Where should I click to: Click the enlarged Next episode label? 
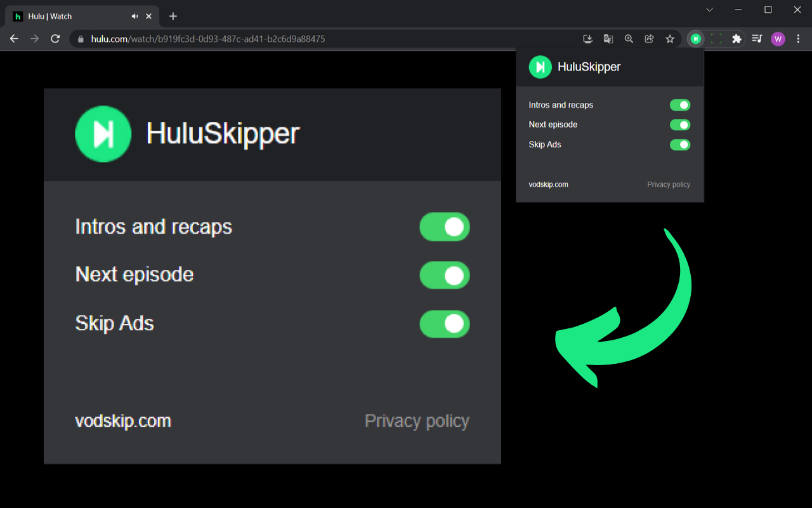click(134, 274)
